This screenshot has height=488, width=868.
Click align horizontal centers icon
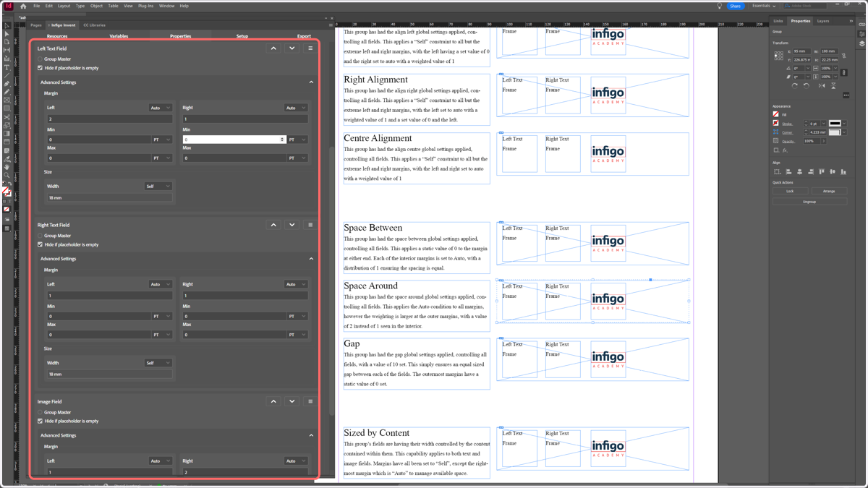click(799, 172)
